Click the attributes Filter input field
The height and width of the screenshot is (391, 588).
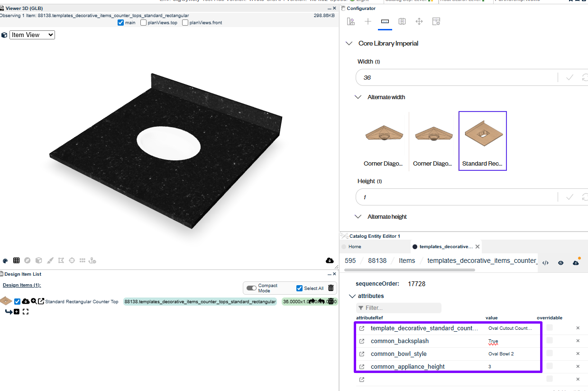coord(399,308)
